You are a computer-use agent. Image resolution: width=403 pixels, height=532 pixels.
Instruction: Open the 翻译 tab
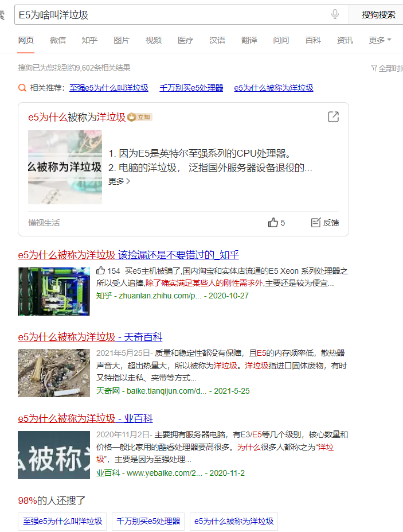point(249,40)
